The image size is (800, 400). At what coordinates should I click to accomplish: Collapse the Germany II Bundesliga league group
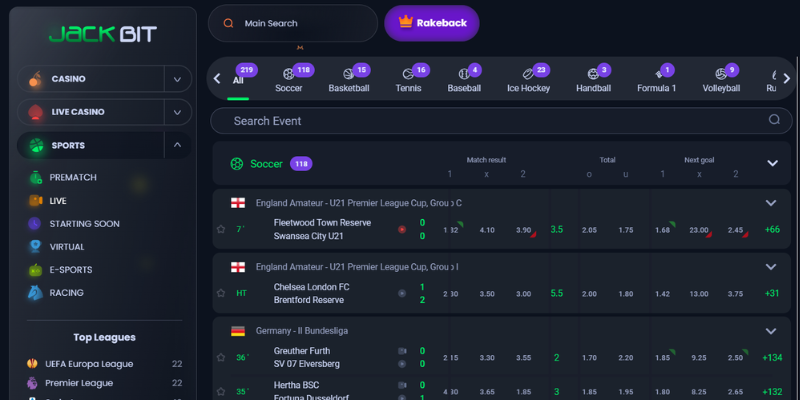(x=770, y=330)
